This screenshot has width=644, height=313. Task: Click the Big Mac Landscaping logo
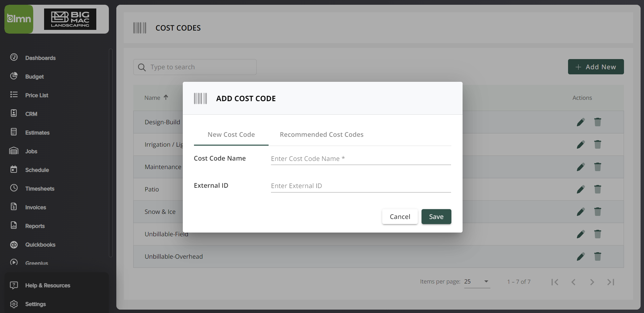coord(70,19)
